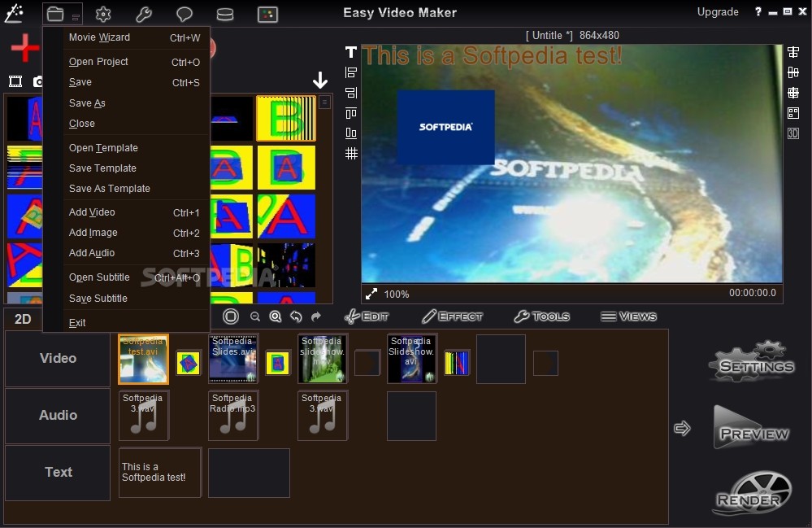
Task: Switch to the 2D mode tab
Action: 23,318
